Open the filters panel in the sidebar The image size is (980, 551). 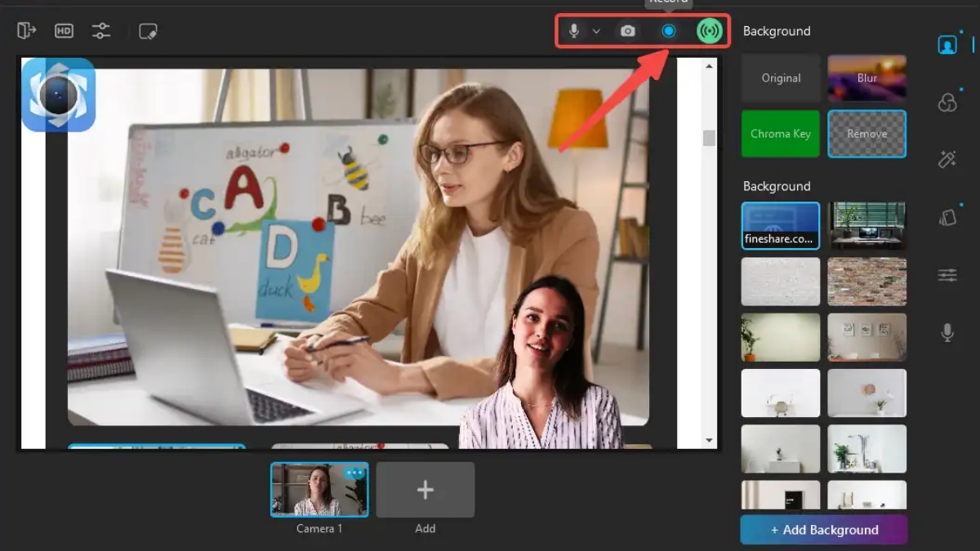(946, 103)
